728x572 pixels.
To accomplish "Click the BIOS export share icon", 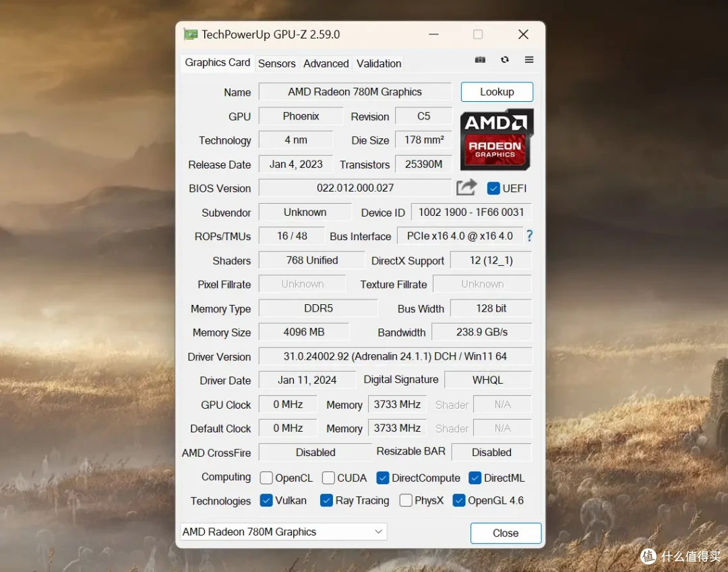I will (x=466, y=188).
